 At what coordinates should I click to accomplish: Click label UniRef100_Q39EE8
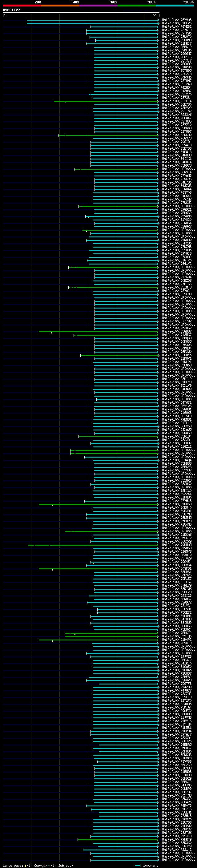(177, 697)
